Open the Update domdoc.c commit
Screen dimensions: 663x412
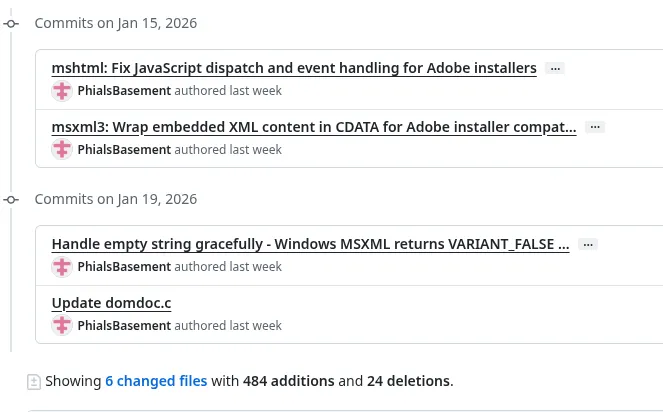click(x=111, y=303)
